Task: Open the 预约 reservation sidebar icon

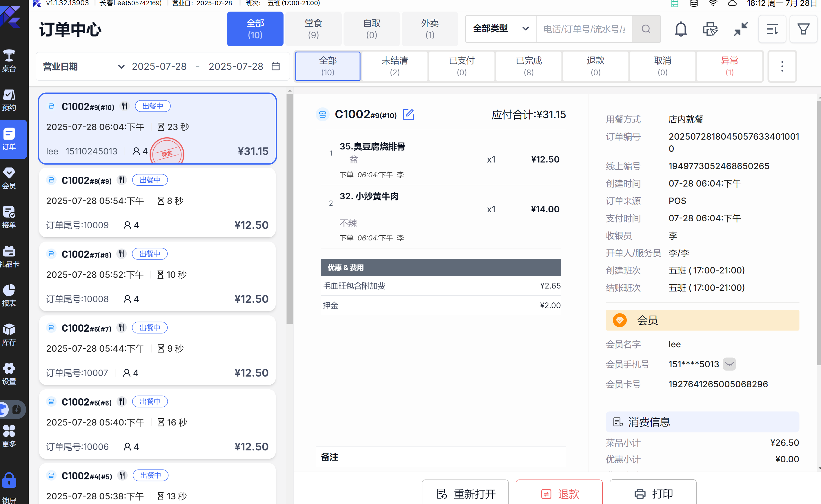Action: 9,100
